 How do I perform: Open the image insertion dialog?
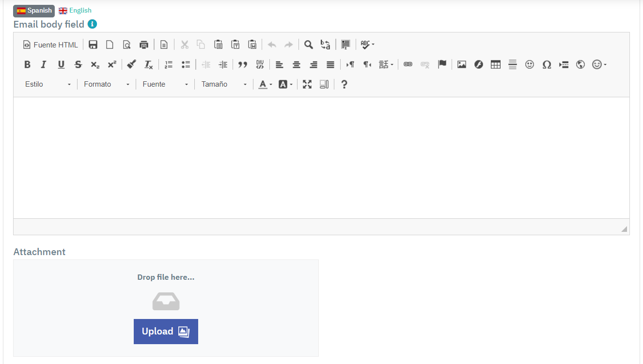click(461, 64)
